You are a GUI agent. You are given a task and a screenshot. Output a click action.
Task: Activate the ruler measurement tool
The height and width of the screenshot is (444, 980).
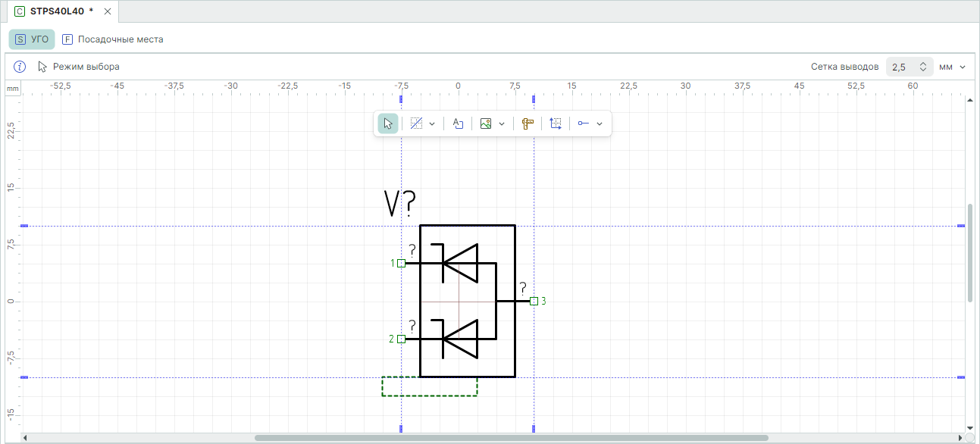(x=528, y=124)
